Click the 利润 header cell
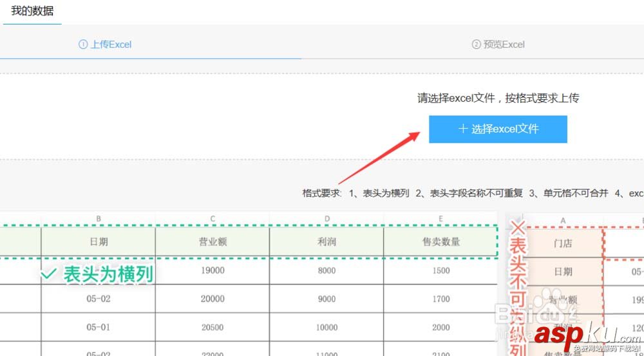The image size is (644, 356). pyautogui.click(x=327, y=242)
